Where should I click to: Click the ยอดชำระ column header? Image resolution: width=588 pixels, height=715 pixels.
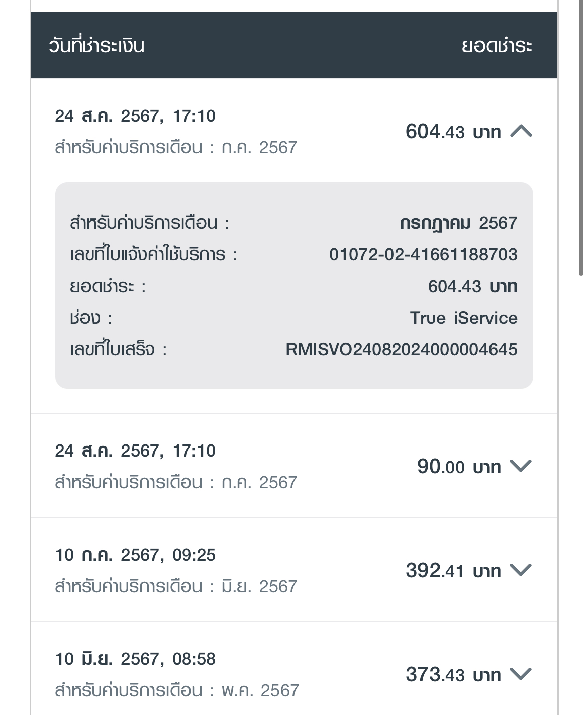pos(497,46)
